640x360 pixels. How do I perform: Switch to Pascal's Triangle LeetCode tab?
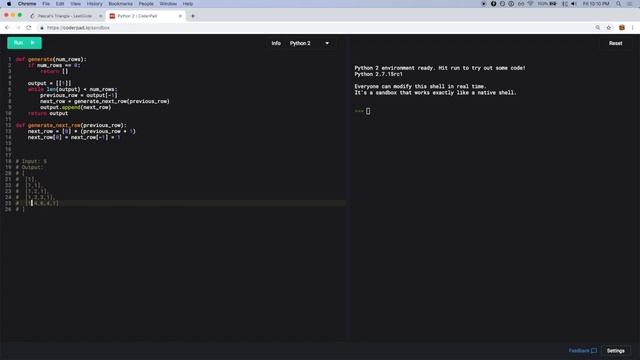(64, 16)
